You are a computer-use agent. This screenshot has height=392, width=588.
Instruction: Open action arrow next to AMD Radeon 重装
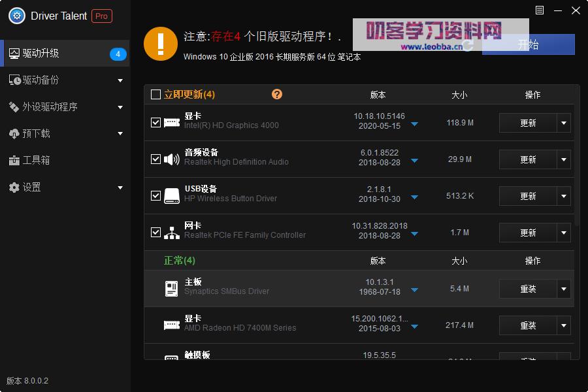(564, 325)
